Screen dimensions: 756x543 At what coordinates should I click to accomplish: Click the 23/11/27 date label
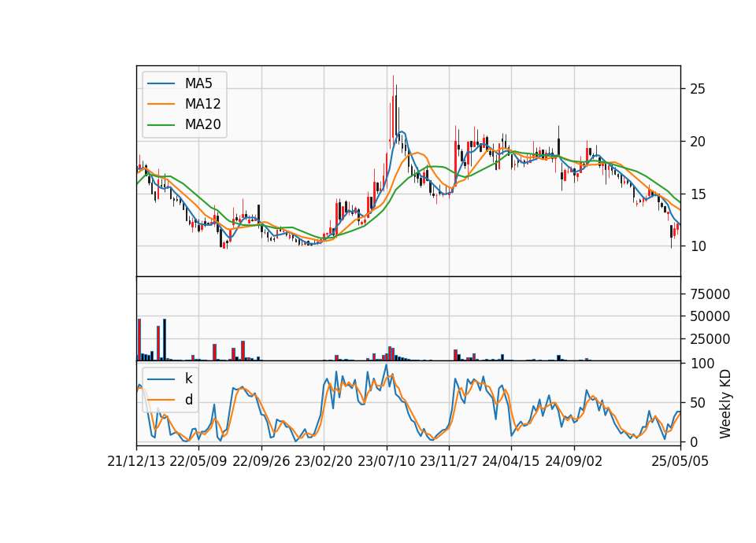pyautogui.click(x=448, y=462)
